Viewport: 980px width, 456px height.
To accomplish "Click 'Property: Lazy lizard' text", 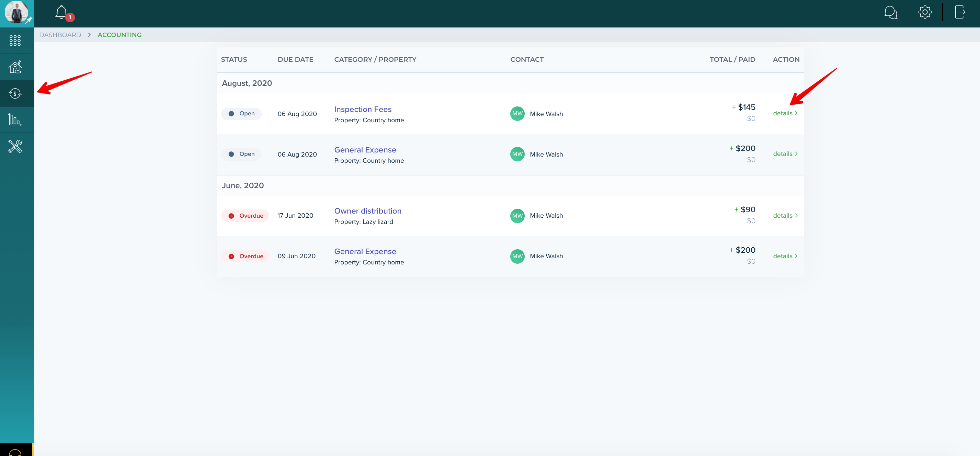I will click(x=363, y=222).
